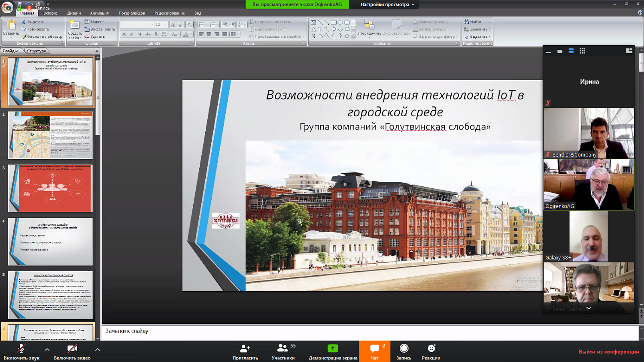Copy with the Копировать button
644x362 pixels.
35,29
